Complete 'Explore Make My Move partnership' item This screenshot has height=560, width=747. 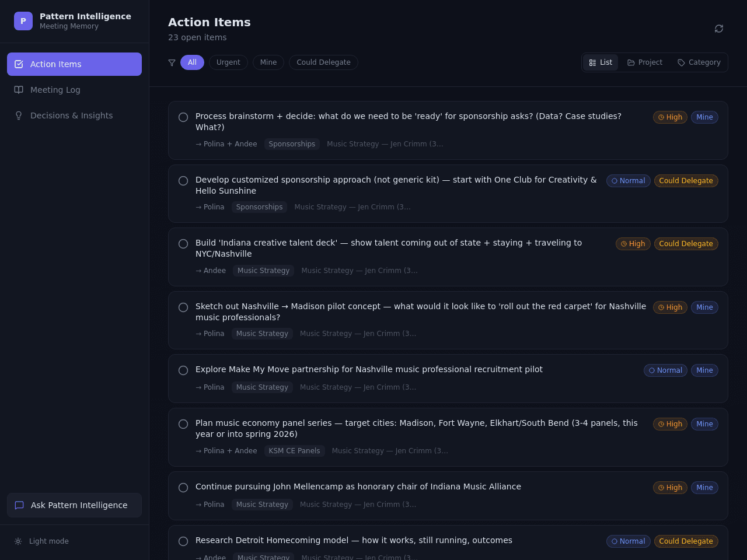coord(183,370)
